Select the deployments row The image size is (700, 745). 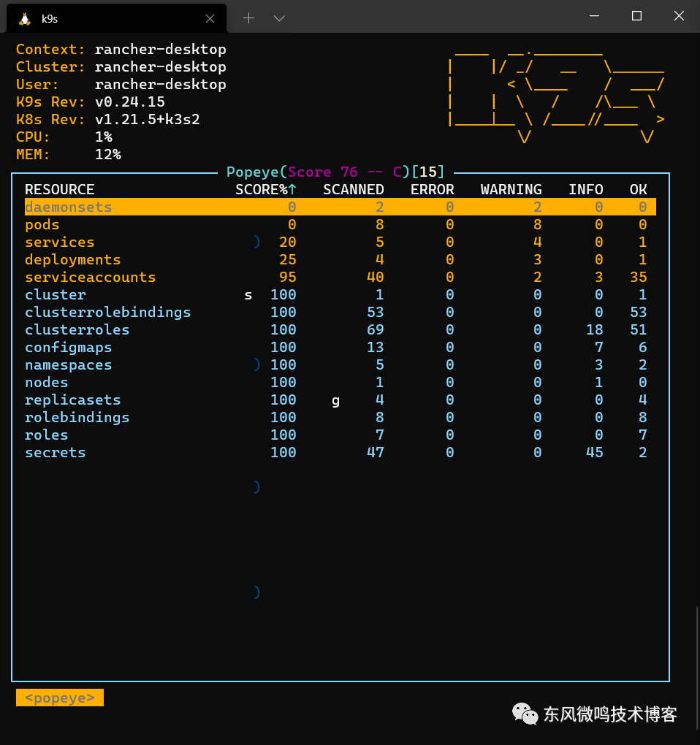pos(341,260)
